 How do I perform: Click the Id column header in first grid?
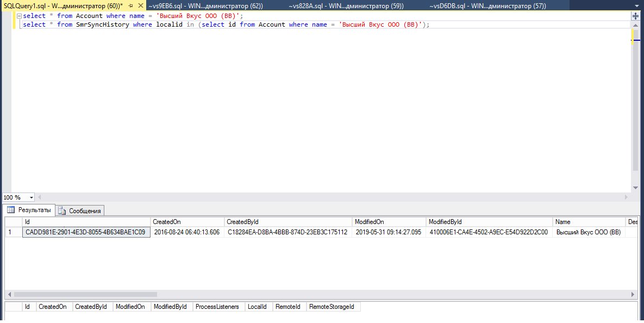point(86,221)
